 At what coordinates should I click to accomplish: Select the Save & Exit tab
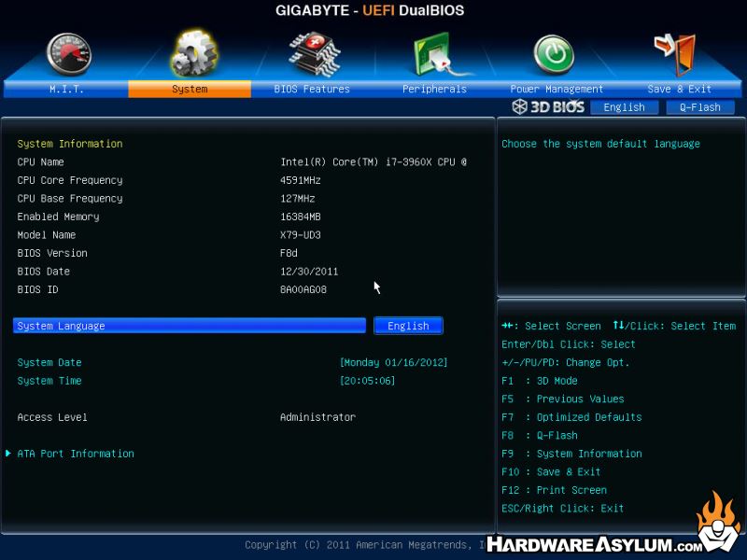[x=680, y=89]
